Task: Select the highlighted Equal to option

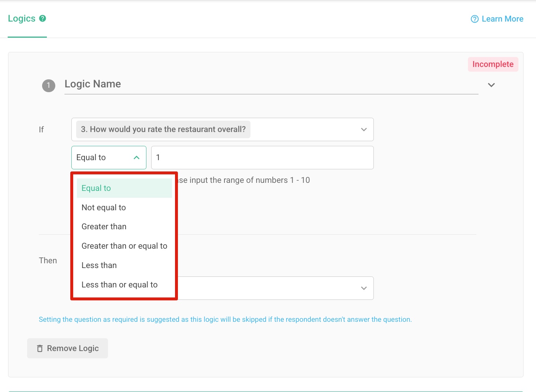Action: tap(96, 188)
